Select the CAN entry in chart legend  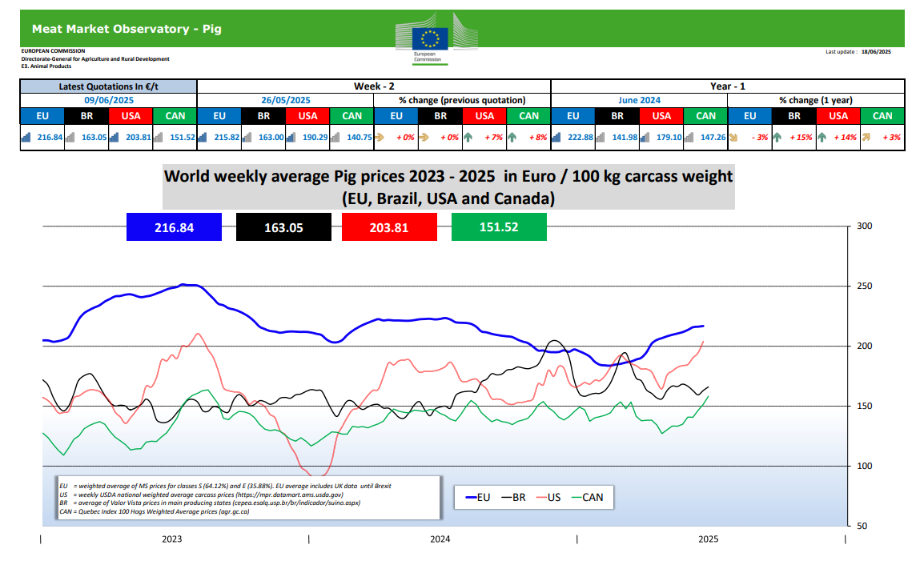(x=585, y=497)
